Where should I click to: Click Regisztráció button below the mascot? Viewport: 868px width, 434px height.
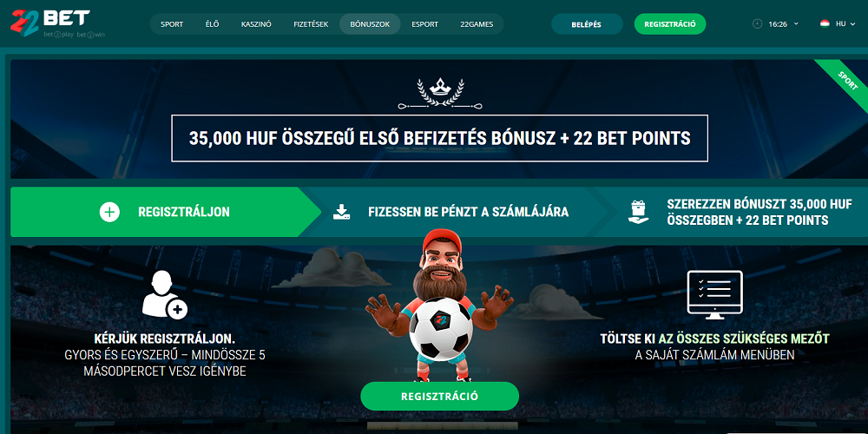pyautogui.click(x=439, y=397)
